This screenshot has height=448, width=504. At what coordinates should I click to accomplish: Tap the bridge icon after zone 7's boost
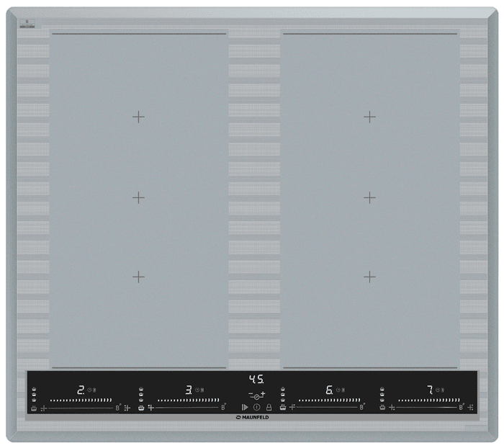(471, 408)
